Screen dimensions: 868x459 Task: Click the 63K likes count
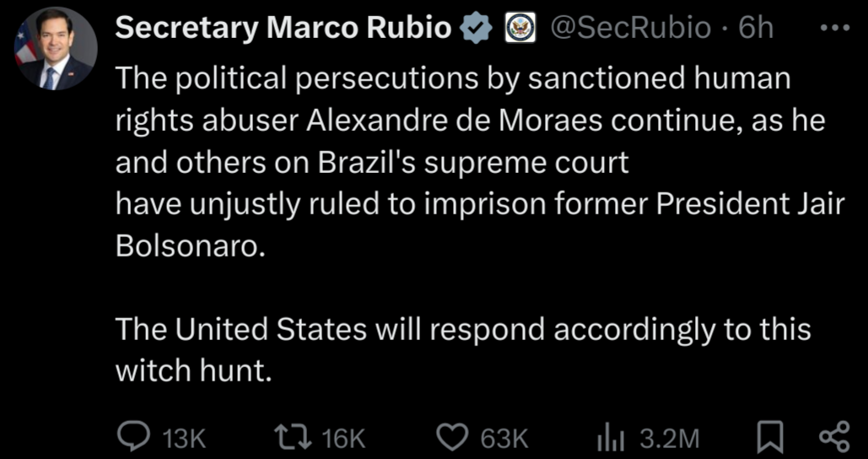click(x=504, y=439)
